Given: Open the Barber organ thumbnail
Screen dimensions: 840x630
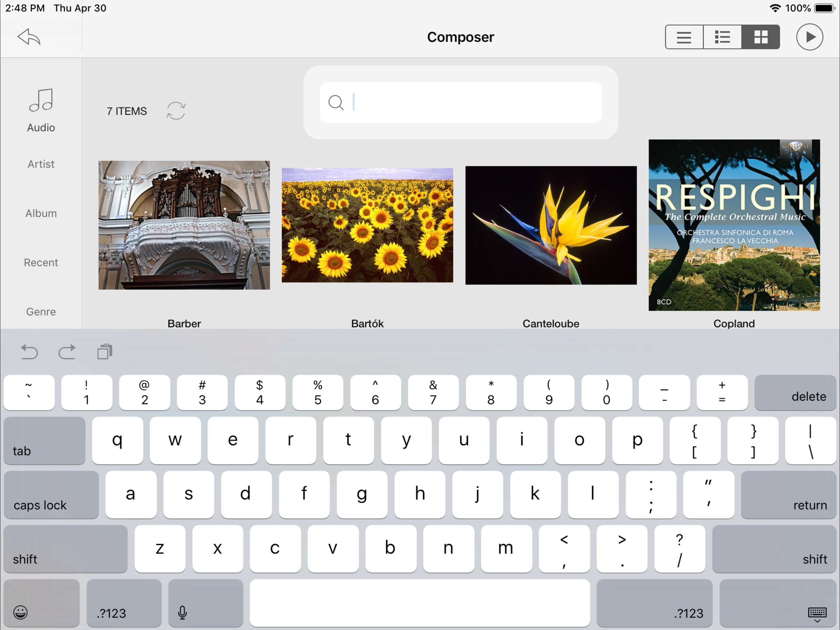Looking at the screenshot, I should (x=184, y=225).
